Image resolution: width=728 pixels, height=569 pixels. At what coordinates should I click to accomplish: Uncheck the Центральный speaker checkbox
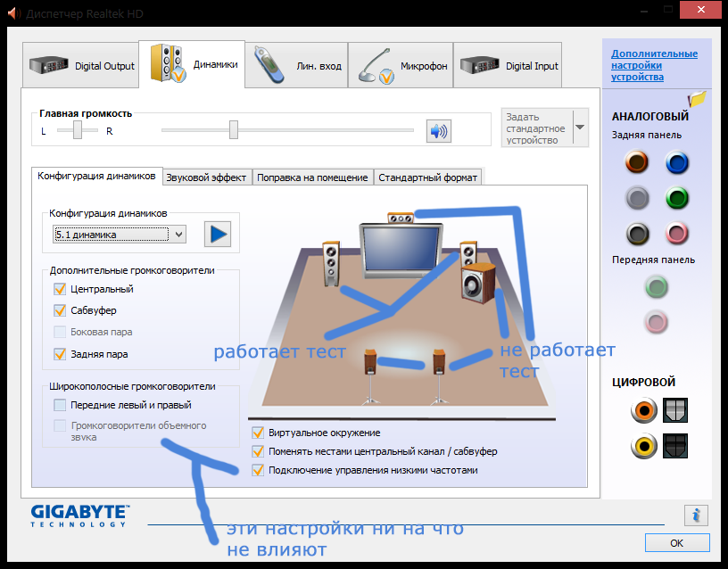[x=60, y=289]
